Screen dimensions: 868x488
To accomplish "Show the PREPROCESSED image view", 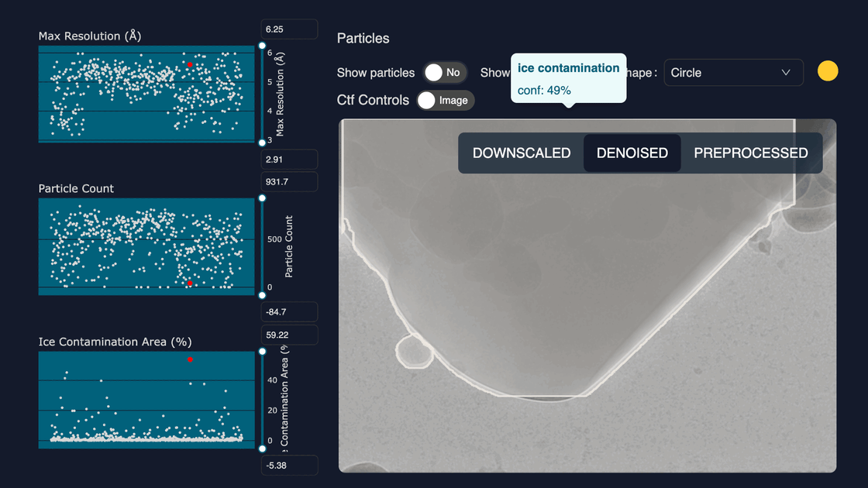I will tap(750, 153).
